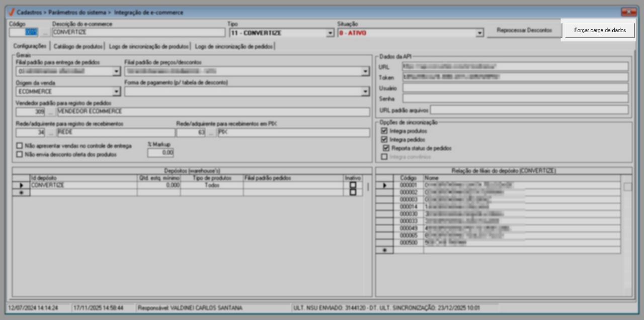This screenshot has width=644, height=320.
Task: Open the Logs de sincronização de produtos tab
Action: 148,46
